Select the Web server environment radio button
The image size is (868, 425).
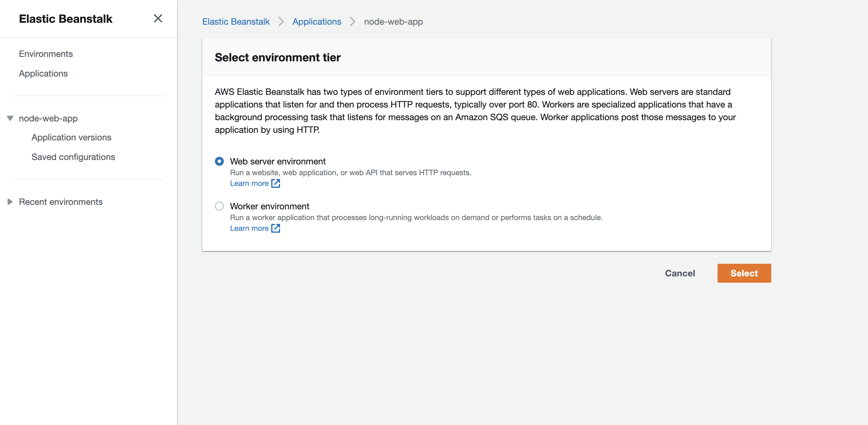(x=219, y=162)
